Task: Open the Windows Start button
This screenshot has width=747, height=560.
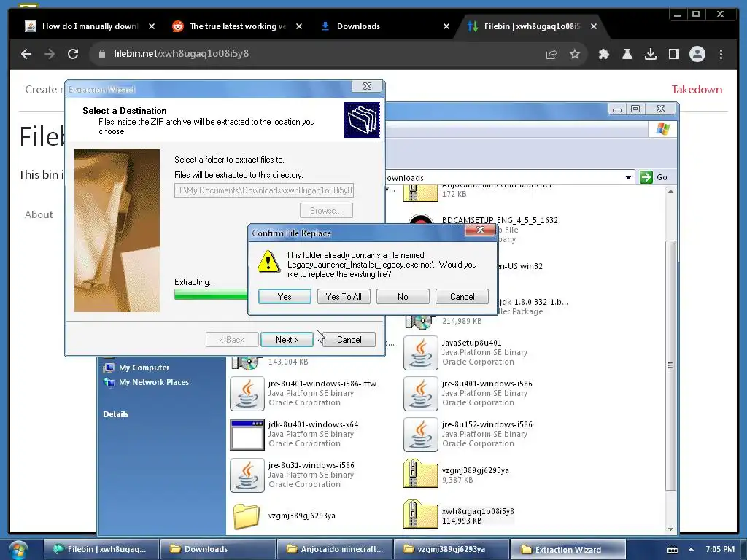Action: tap(18, 550)
